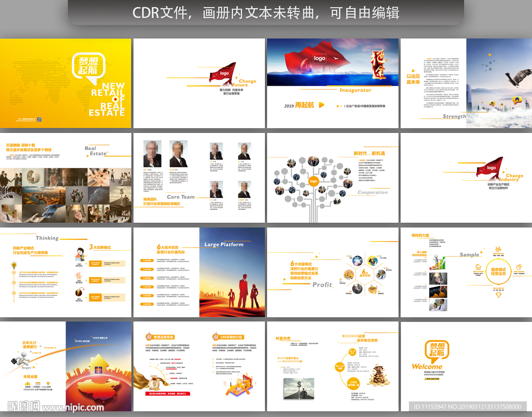The width and height of the screenshot is (532, 417).
Task: Click the Large Platform title
Action: pos(224,245)
